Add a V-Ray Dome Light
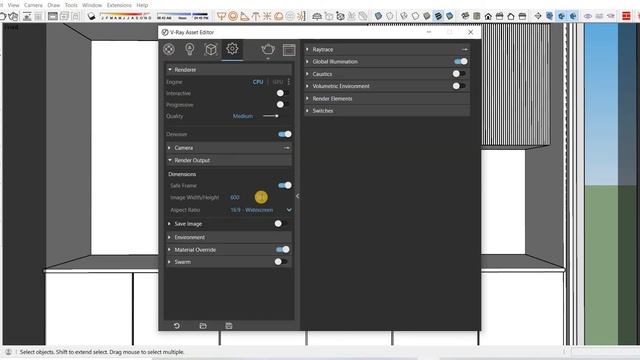Screen dimensions: 640x360 [x=279, y=16]
